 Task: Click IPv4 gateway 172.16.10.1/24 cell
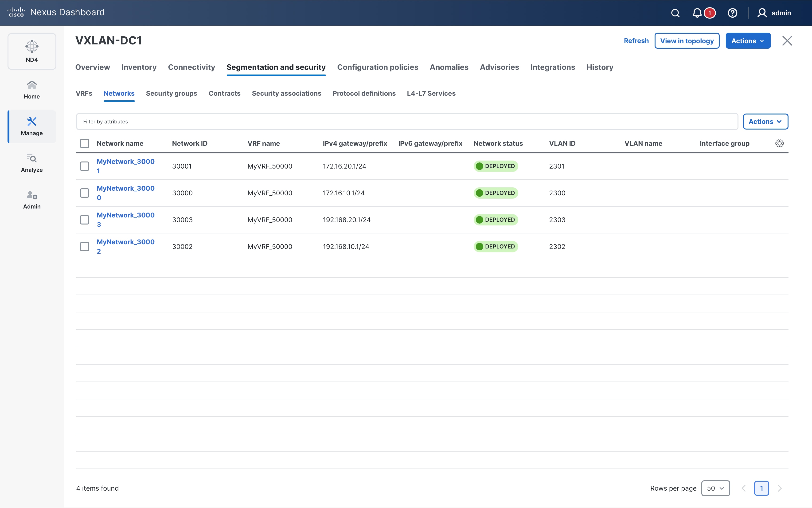[x=344, y=193]
